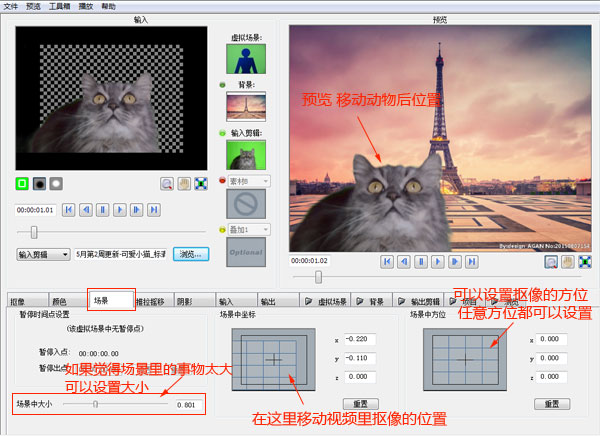
Task: Click the Eiffel Tower background thumbnail
Action: [246, 106]
